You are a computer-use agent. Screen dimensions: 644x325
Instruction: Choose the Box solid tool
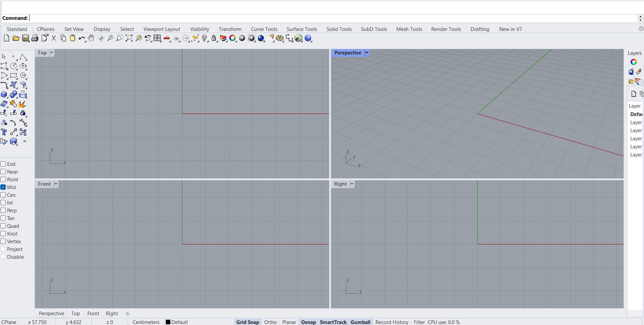pyautogui.click(x=4, y=95)
